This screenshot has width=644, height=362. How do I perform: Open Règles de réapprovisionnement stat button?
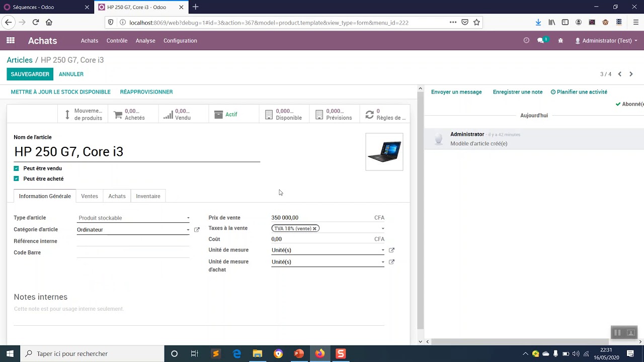(385, 114)
